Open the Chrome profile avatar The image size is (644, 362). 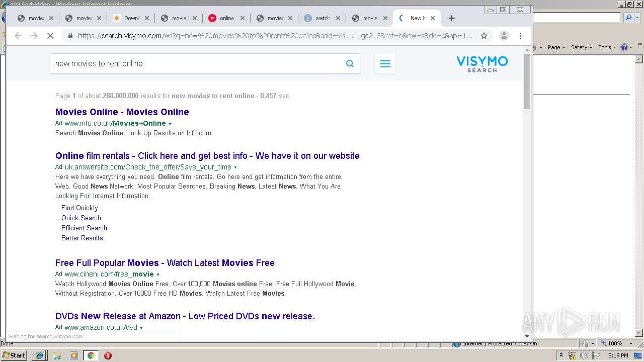[504, 36]
